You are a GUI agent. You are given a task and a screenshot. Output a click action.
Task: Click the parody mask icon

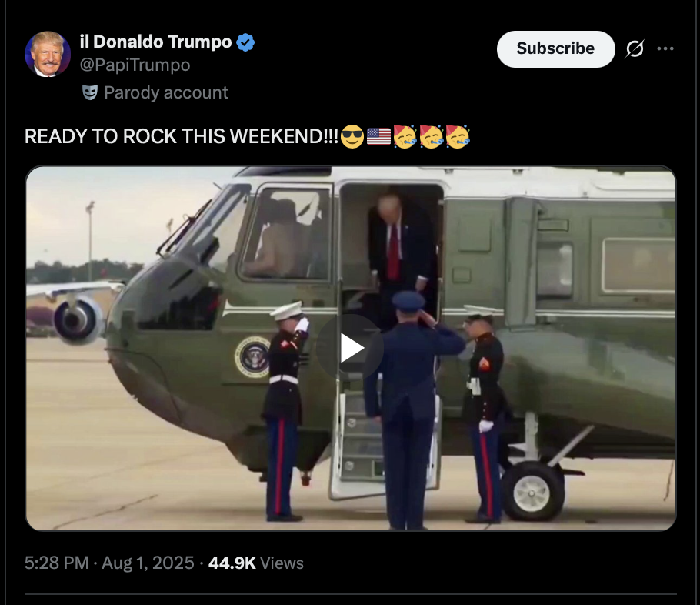90,92
